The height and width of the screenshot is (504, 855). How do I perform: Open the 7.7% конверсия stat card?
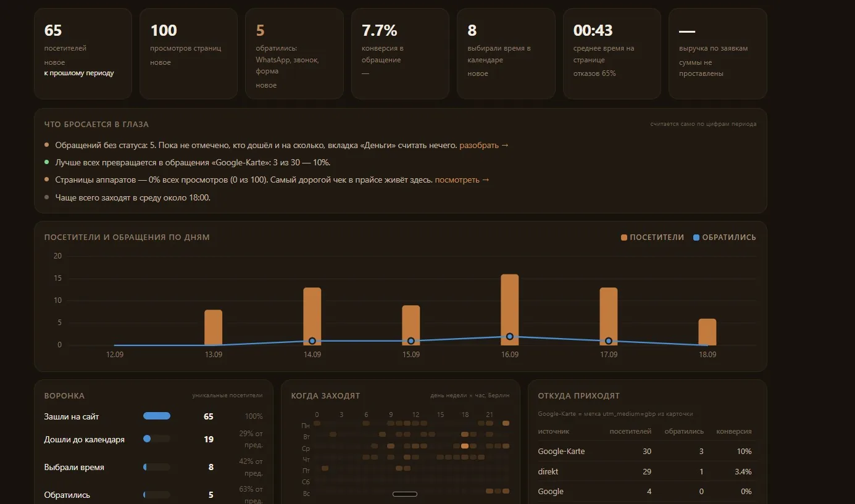pos(400,54)
